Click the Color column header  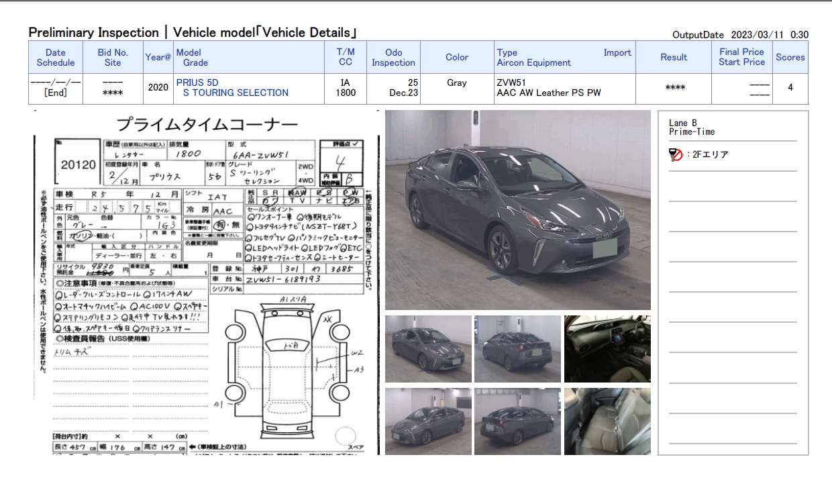tap(456, 58)
